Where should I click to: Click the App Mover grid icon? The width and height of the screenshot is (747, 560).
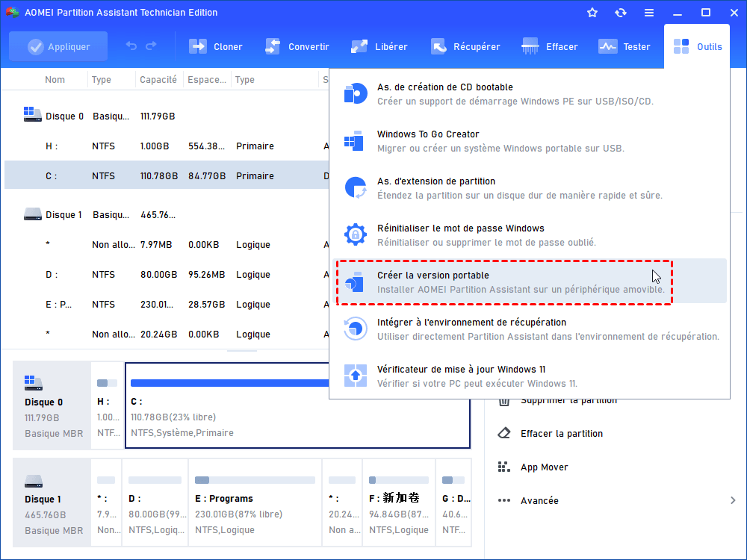[504, 467]
